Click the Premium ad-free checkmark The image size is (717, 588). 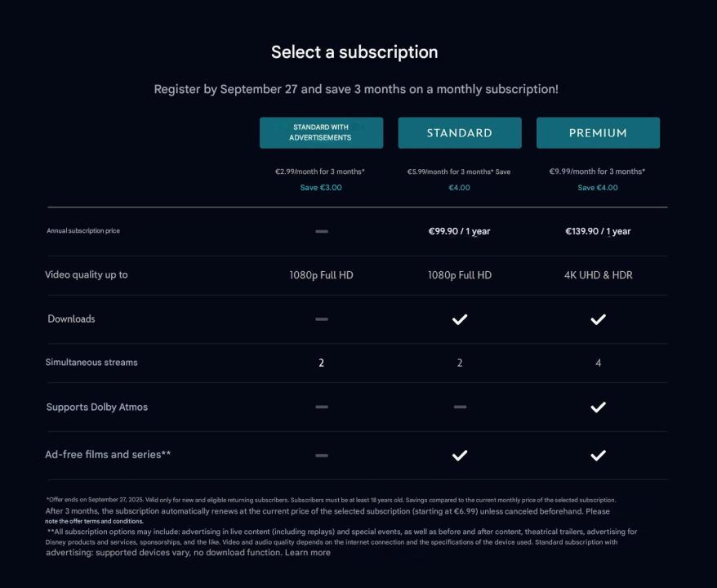(x=598, y=455)
